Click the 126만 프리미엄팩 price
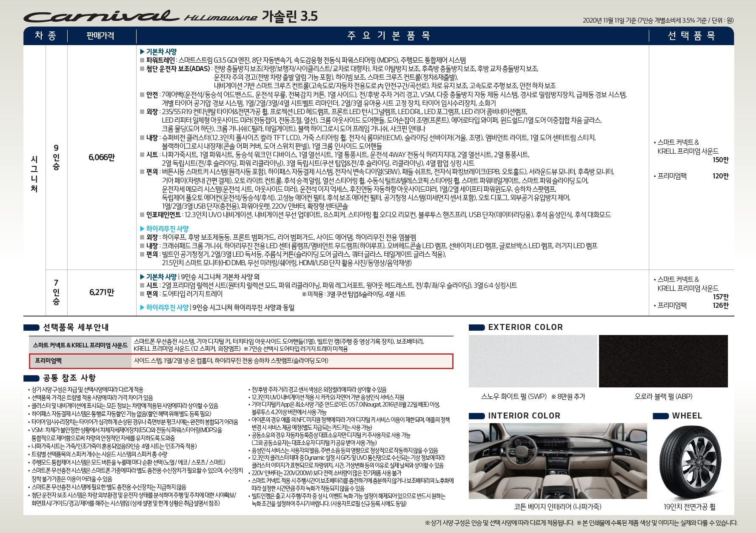Image resolution: width=756 pixels, height=533 pixels. point(721,305)
